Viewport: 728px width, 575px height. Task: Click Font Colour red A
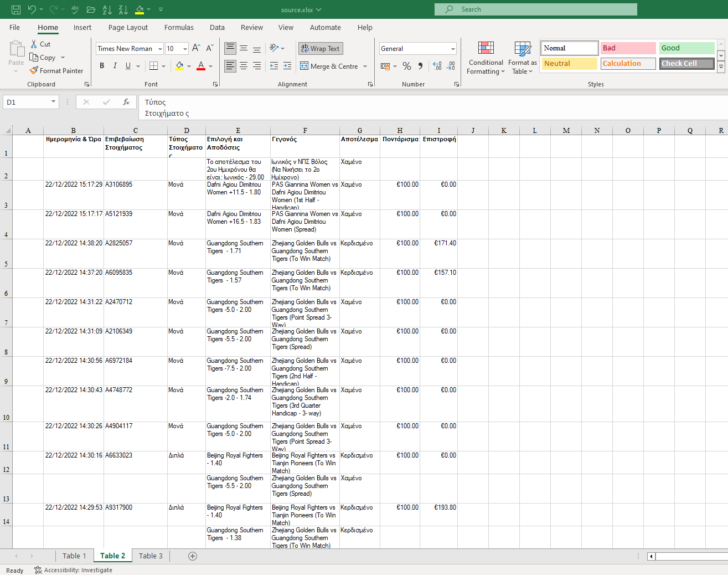(x=201, y=66)
